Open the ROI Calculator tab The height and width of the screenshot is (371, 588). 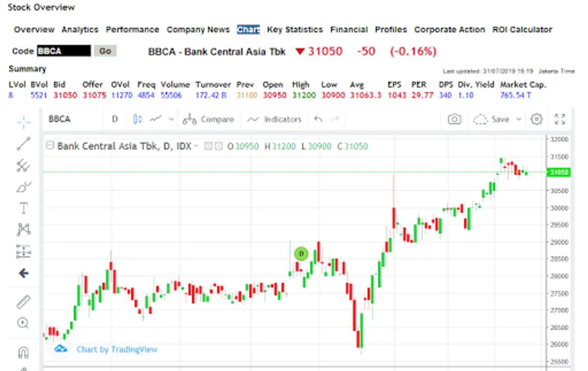pos(522,30)
